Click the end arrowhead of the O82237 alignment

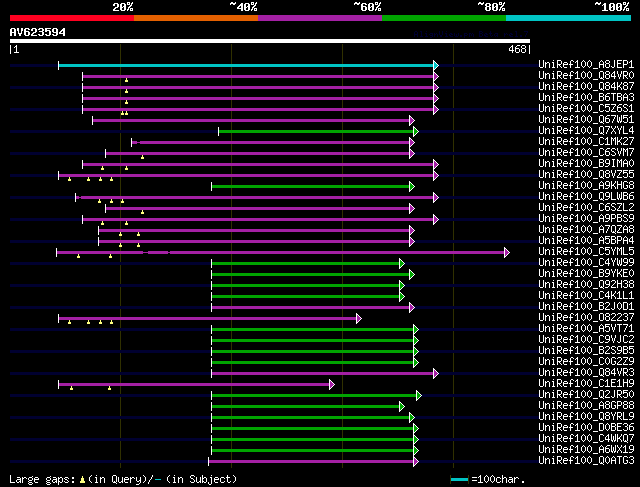pos(359,319)
